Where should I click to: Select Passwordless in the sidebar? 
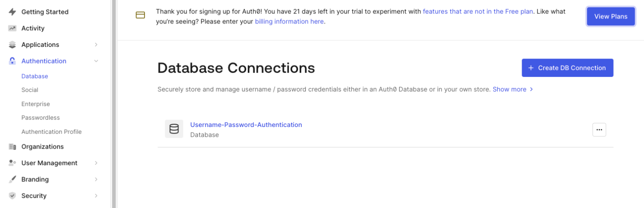[40, 118]
